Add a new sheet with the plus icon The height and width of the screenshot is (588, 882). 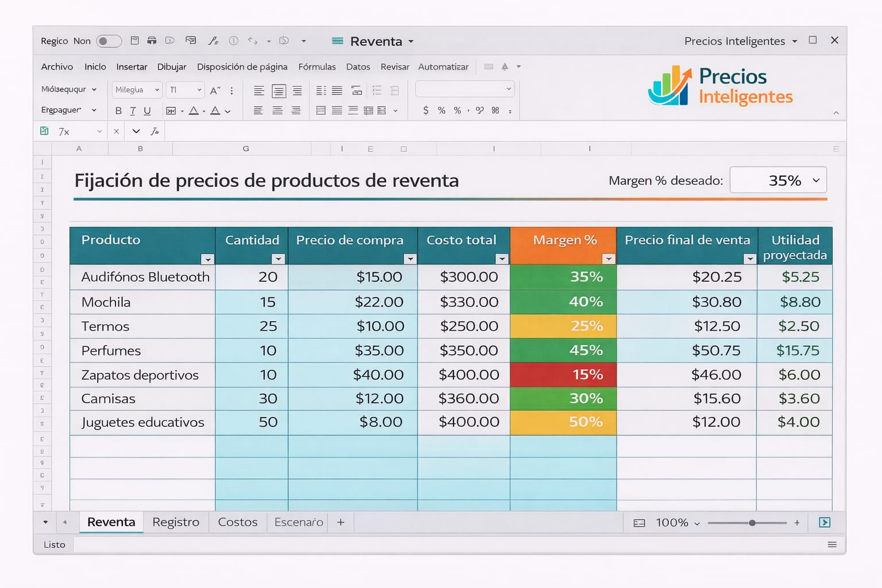pyautogui.click(x=341, y=522)
